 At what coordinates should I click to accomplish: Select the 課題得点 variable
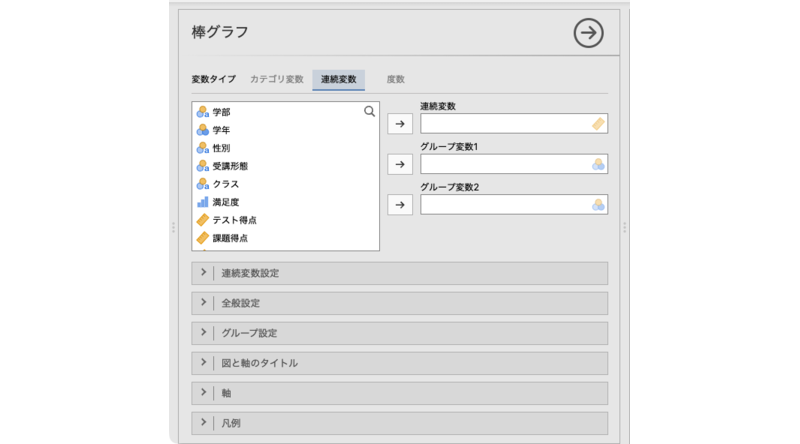(230, 238)
